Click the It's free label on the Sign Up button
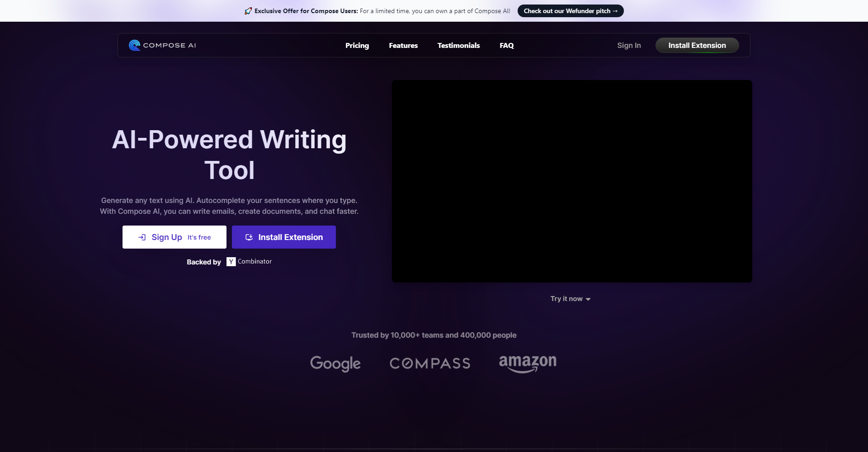868x452 pixels. click(x=199, y=237)
